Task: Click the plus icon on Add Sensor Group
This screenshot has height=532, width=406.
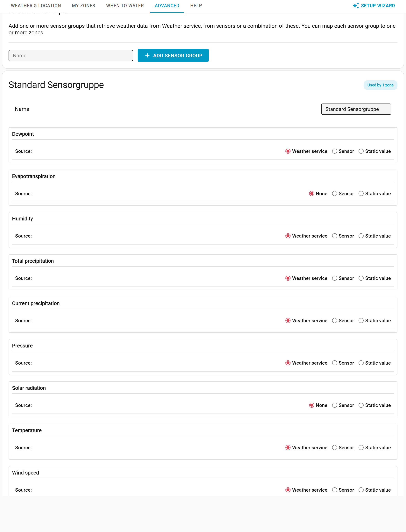Action: click(x=147, y=56)
